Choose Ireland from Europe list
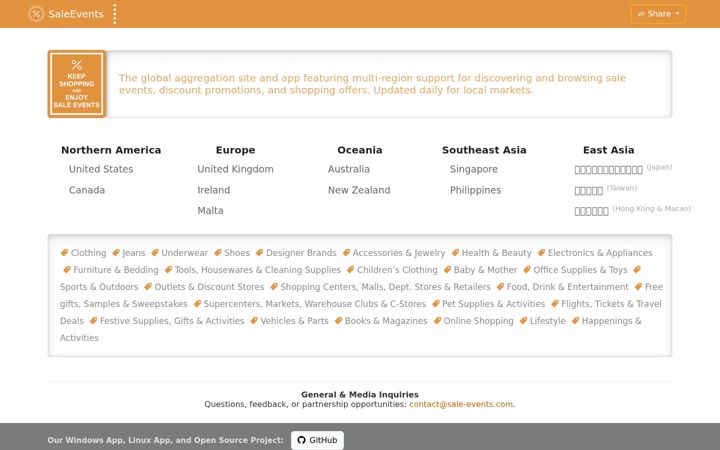 214,190
